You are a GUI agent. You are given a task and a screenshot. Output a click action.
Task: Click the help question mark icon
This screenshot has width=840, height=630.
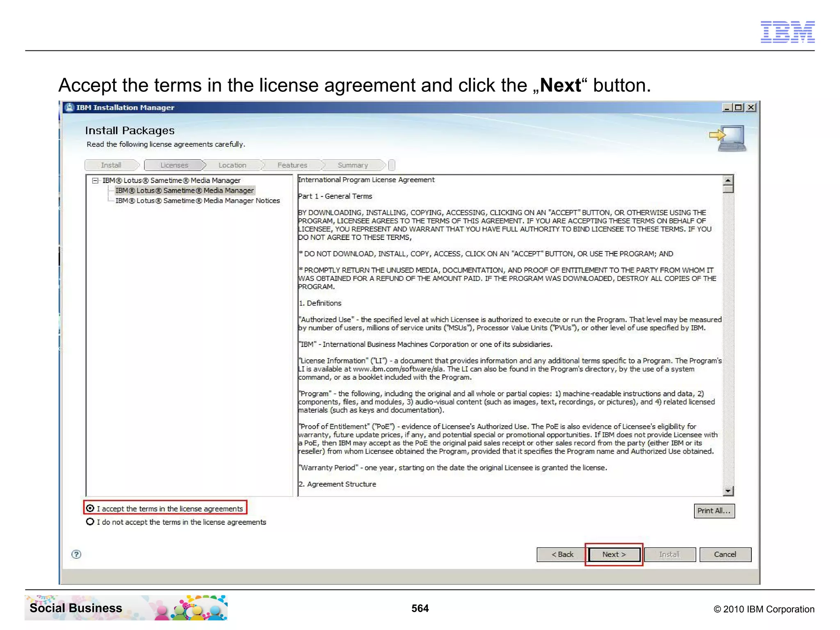point(76,554)
